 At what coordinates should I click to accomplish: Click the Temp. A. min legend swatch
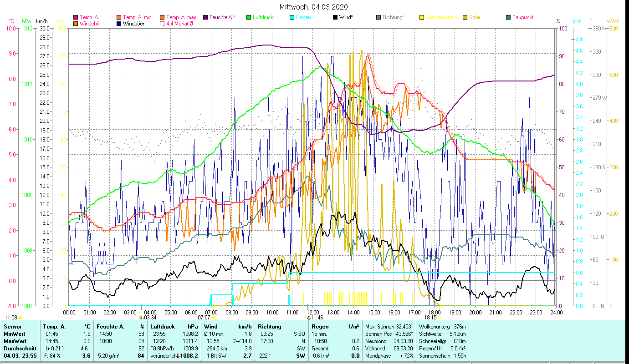point(118,17)
